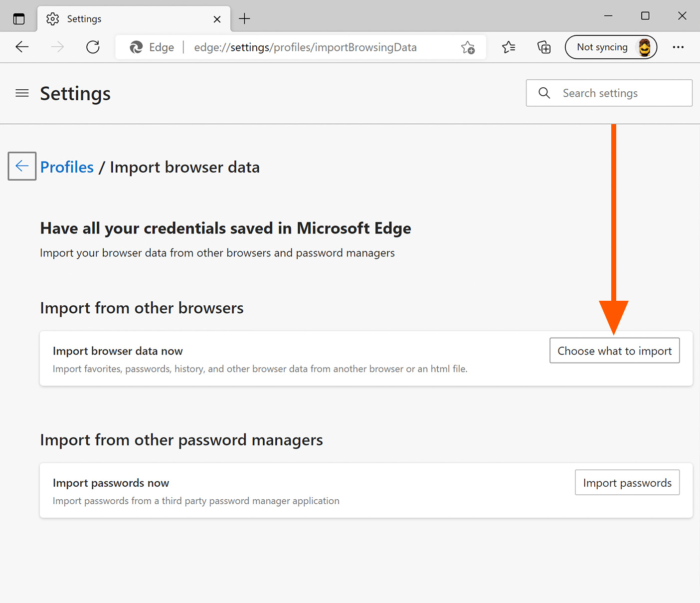
Task: Click the Choose what to import button
Action: point(614,351)
